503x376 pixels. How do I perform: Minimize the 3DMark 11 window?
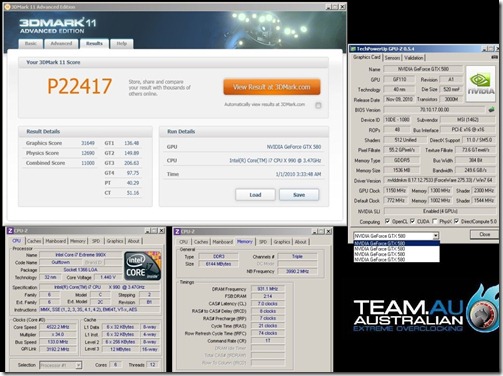pos(328,7)
